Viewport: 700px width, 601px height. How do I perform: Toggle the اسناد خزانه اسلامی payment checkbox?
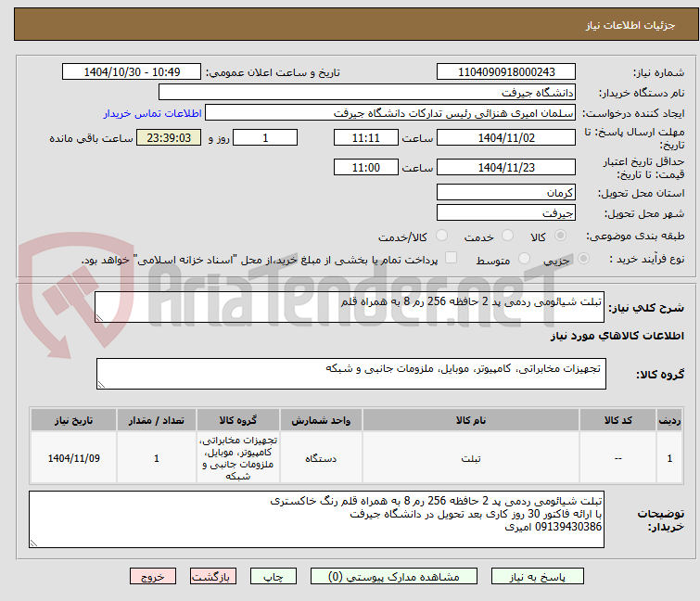pos(451,258)
